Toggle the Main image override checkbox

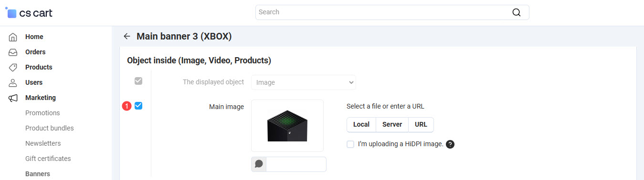(138, 106)
